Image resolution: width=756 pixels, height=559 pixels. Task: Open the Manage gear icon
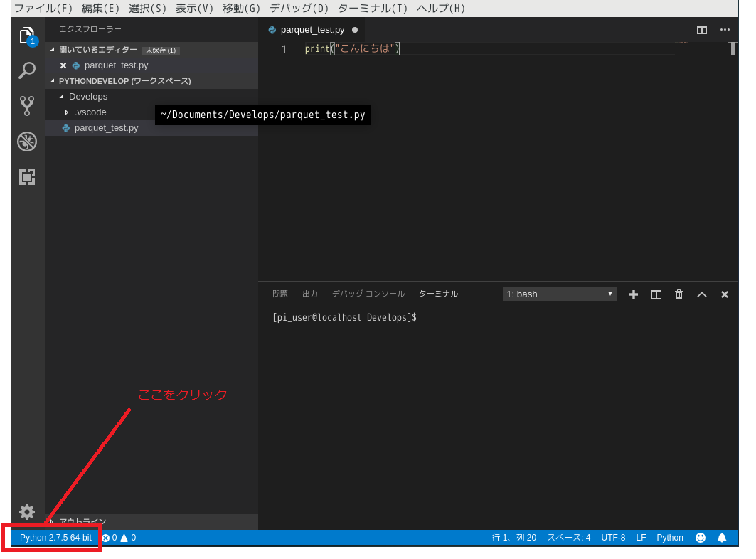click(27, 512)
